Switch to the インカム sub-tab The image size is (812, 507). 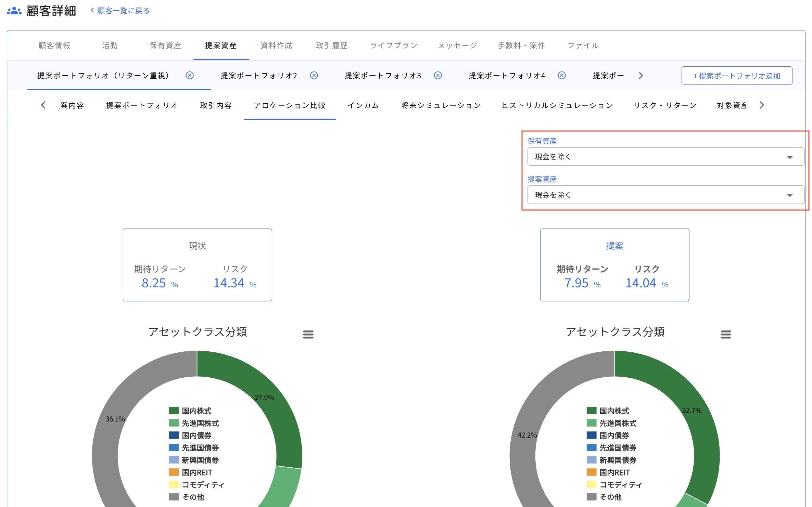pyautogui.click(x=364, y=105)
